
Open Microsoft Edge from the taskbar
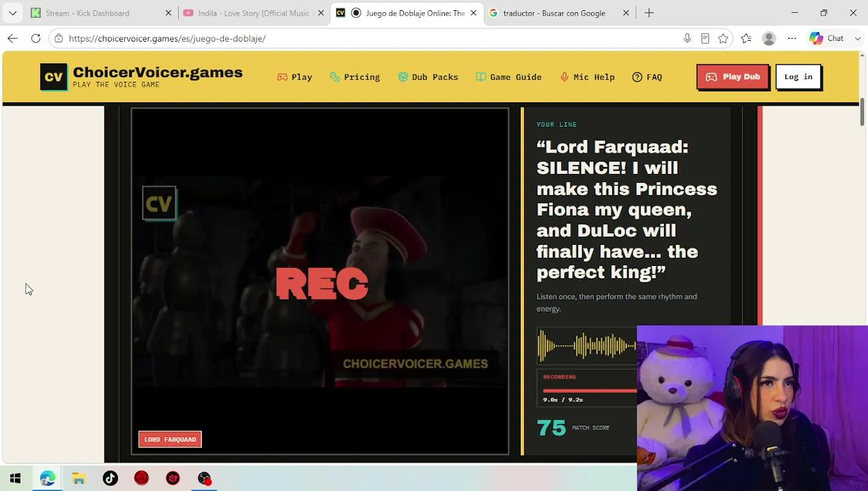pos(47,478)
